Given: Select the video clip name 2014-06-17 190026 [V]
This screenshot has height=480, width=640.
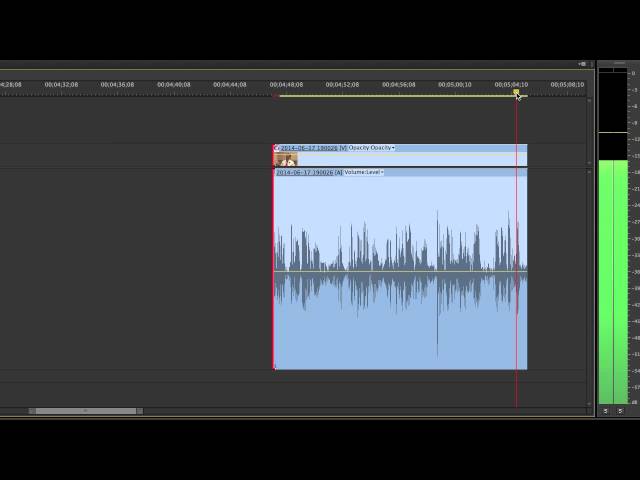Looking at the screenshot, I should [313, 148].
